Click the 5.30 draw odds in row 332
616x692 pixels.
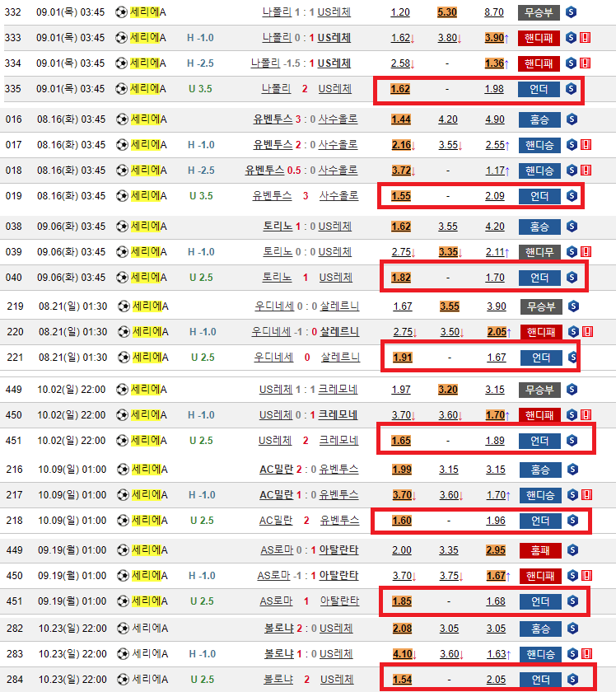[x=447, y=12]
